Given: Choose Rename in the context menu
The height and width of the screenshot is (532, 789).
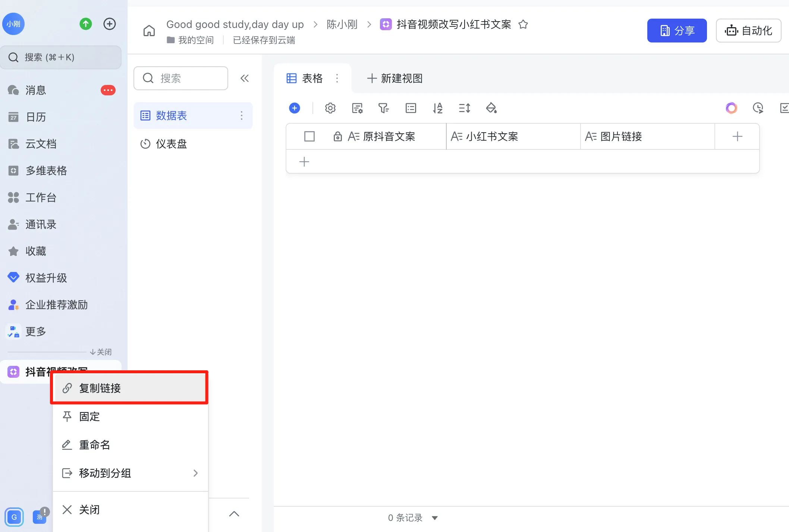Looking at the screenshot, I should [x=94, y=445].
